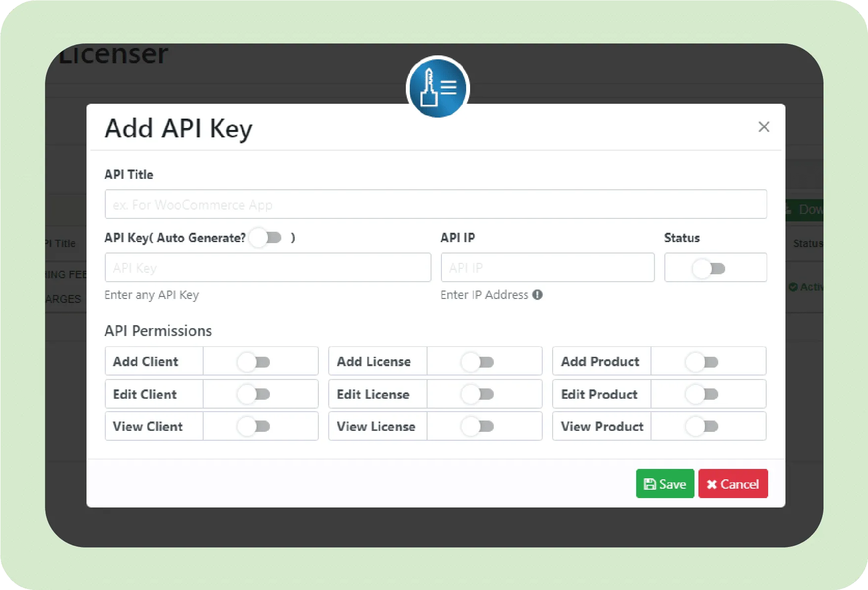This screenshot has height=590, width=868.
Task: Turn on Edit License permission
Action: click(477, 394)
